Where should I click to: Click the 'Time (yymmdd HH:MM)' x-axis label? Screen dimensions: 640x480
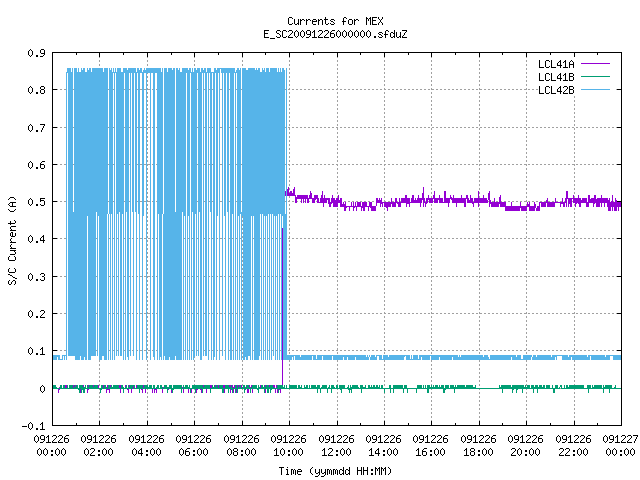click(335, 471)
